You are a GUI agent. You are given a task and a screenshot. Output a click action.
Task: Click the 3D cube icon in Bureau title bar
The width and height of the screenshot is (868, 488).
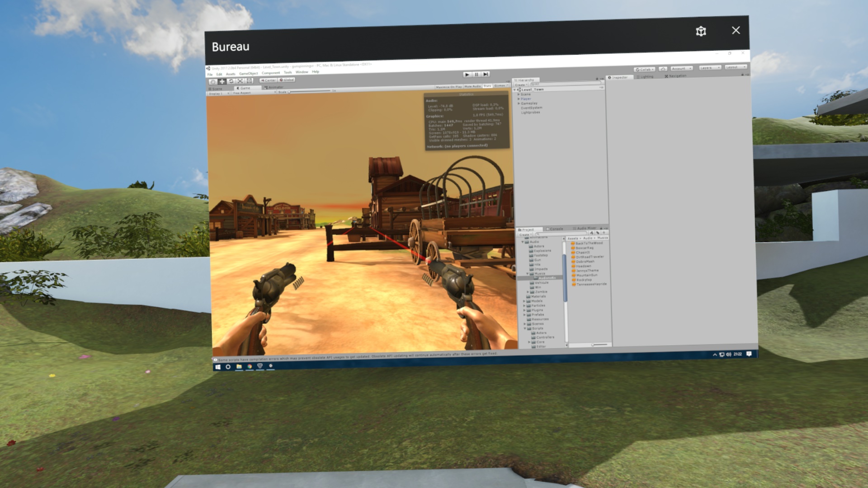click(701, 31)
